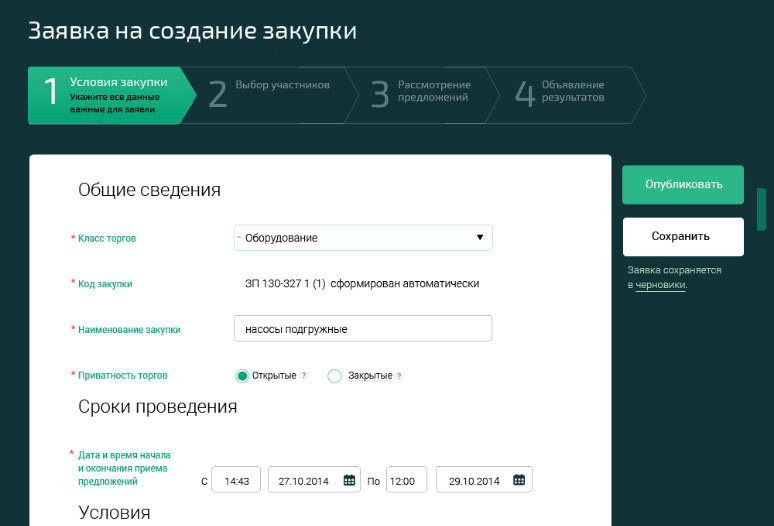This screenshot has height=526, width=774.
Task: Click the Наименование закупки text field
Action: pyautogui.click(x=362, y=329)
